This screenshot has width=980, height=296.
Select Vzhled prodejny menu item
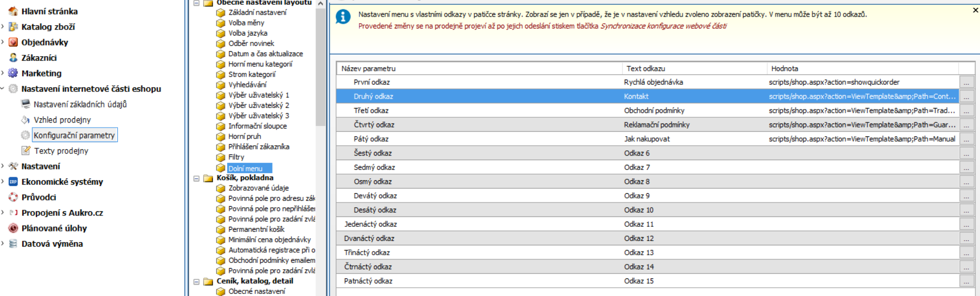click(62, 120)
